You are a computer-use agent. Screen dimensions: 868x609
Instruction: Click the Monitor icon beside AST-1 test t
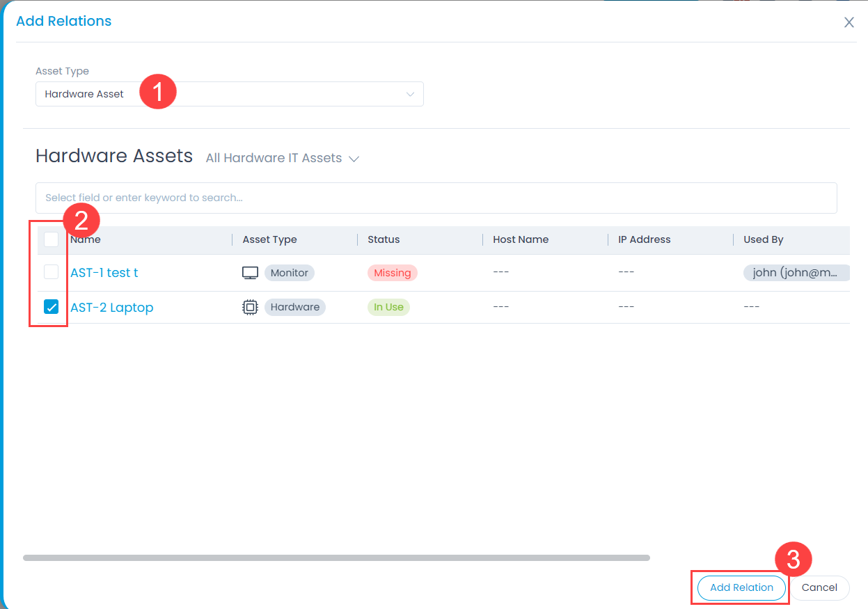(x=250, y=272)
